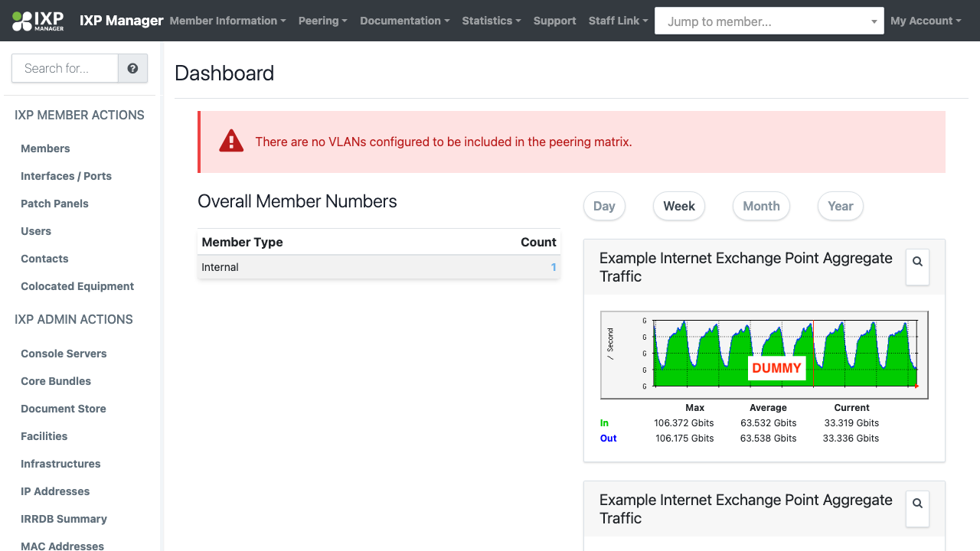Open Interfaces / Ports sidebar link
Viewport: 980px width, 551px height.
point(66,176)
